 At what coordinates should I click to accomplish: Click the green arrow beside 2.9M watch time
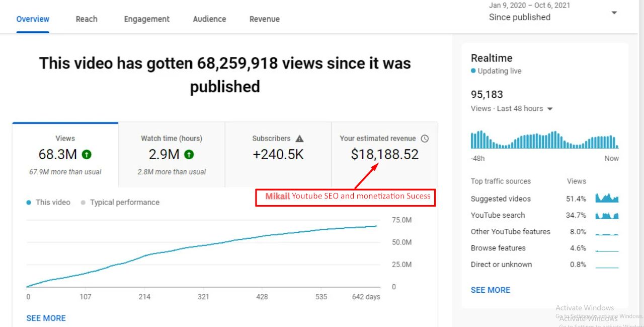(189, 155)
